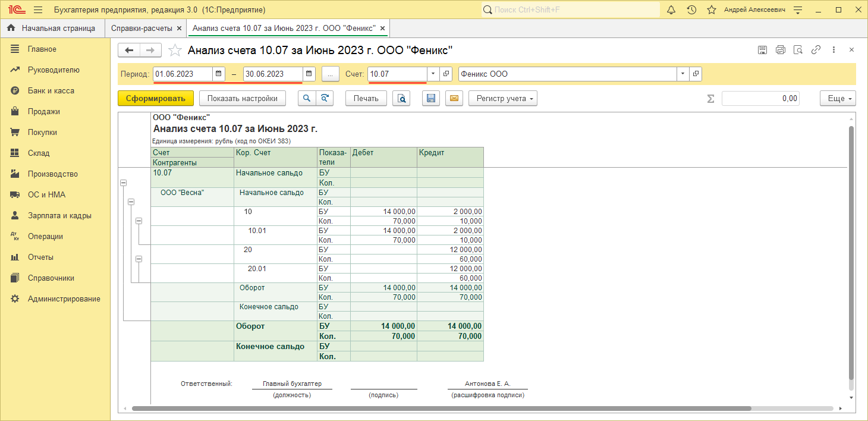This screenshot has height=421, width=868.
Task: Switch to the Справки-расчеты tab
Action: point(141,28)
